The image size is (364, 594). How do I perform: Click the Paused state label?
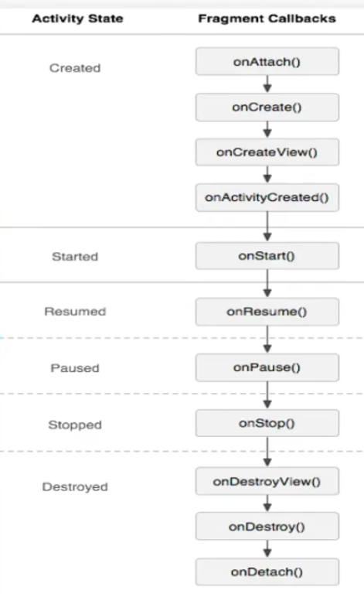pos(75,368)
